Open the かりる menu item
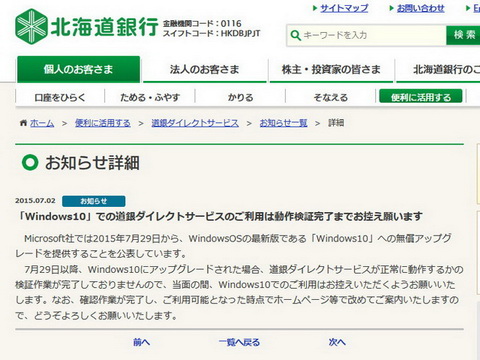This screenshot has height=360, width=480. point(240,97)
